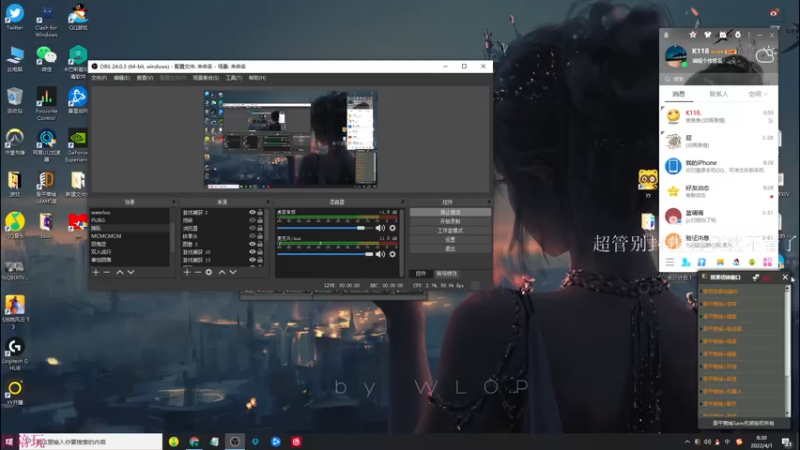Open OBS 查看(V) menu
800x450 pixels.
[145, 78]
